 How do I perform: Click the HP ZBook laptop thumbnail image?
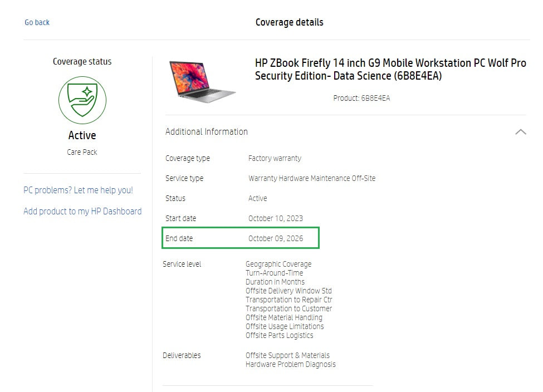coord(202,81)
